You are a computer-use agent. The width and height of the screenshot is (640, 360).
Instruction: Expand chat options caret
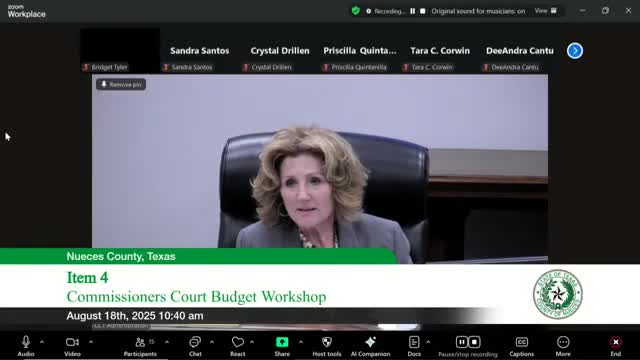(212, 342)
